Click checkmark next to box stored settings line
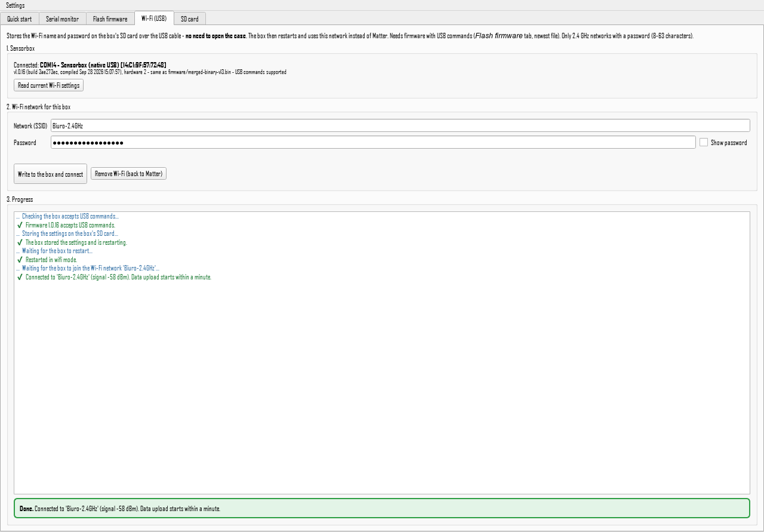 pyautogui.click(x=20, y=242)
